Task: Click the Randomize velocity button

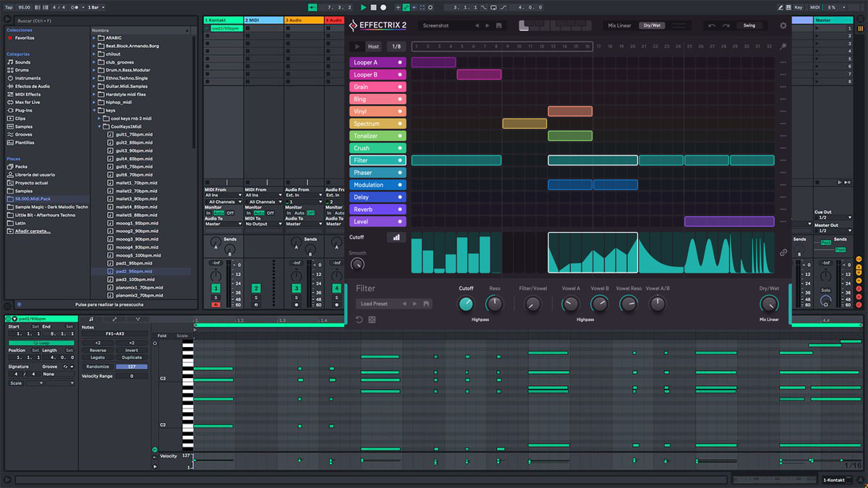Action: (96, 367)
